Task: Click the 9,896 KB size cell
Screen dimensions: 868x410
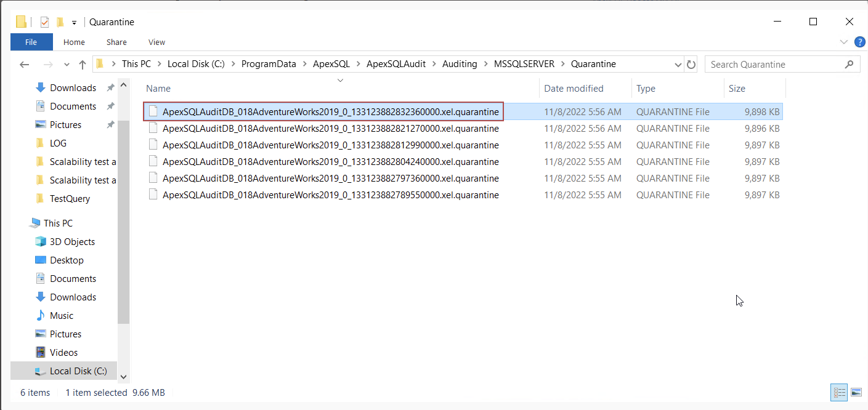Action: pos(761,129)
